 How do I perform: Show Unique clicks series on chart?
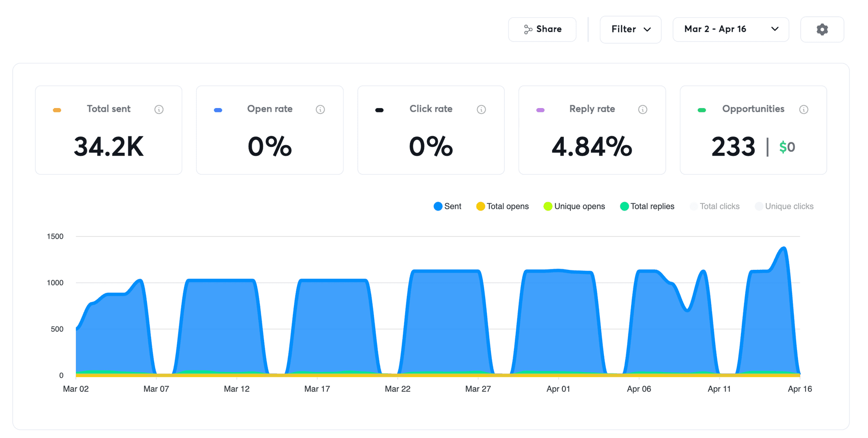pyautogui.click(x=784, y=207)
